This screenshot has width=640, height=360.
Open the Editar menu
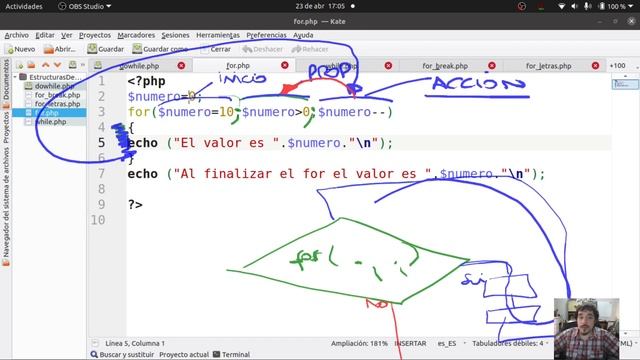45,35
